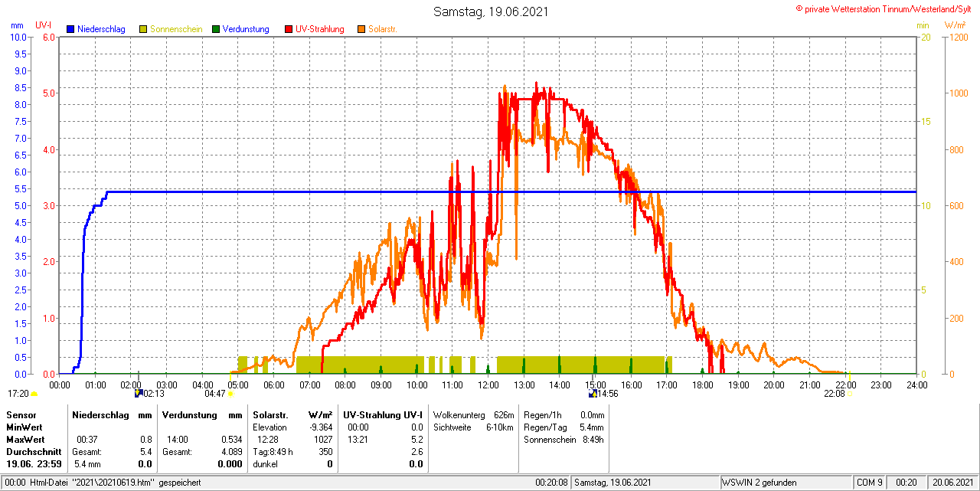Image resolution: width=980 pixels, height=491 pixels.
Task: Click the yellow dot beside 17:20
Action: point(34,394)
